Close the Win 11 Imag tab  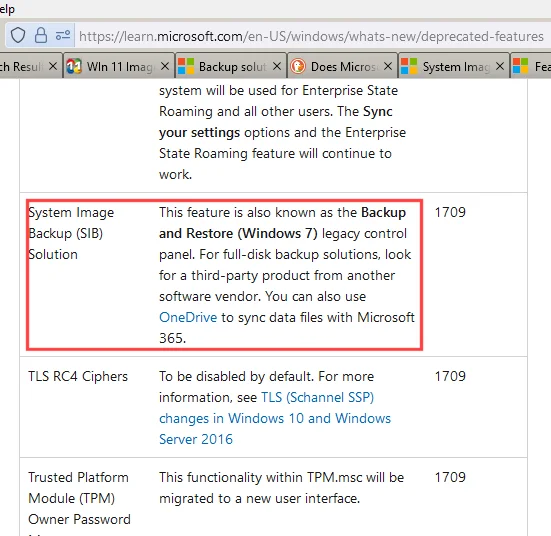click(165, 66)
